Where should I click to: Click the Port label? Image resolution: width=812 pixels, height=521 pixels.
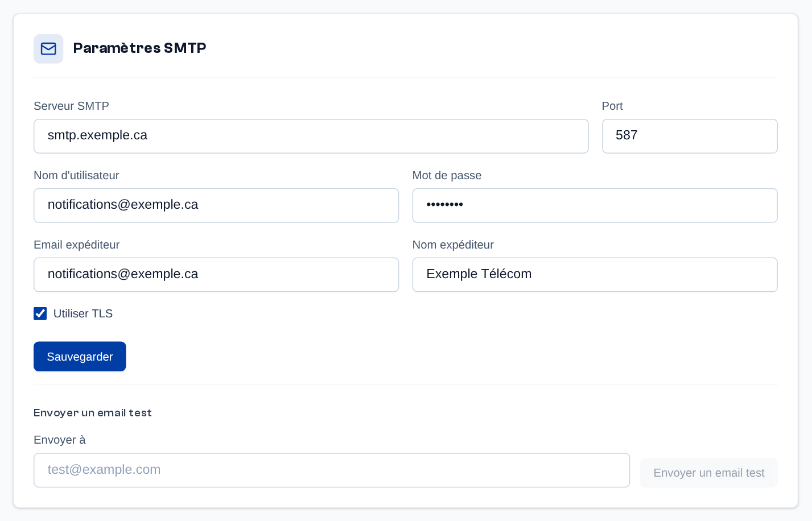612,106
